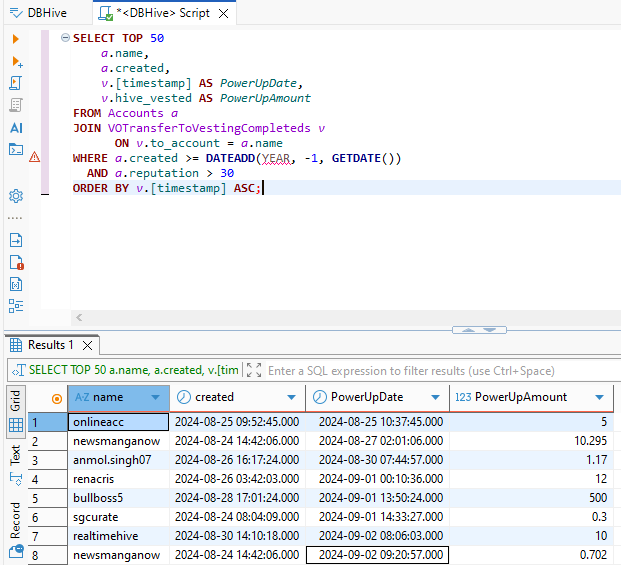Viewport: 621px width, 565px height.
Task: Open the PowerUpAmount column filter dropdown
Action: (x=599, y=397)
